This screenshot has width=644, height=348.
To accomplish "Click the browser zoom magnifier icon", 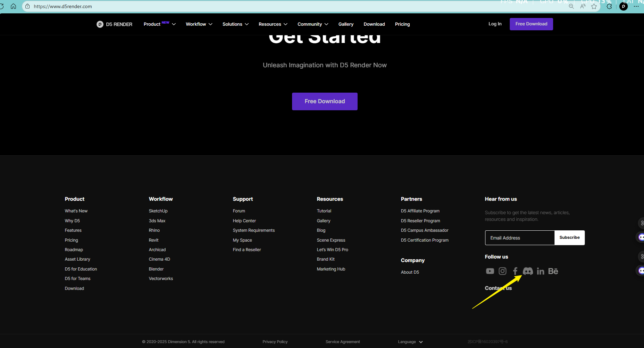I will pos(571,6).
